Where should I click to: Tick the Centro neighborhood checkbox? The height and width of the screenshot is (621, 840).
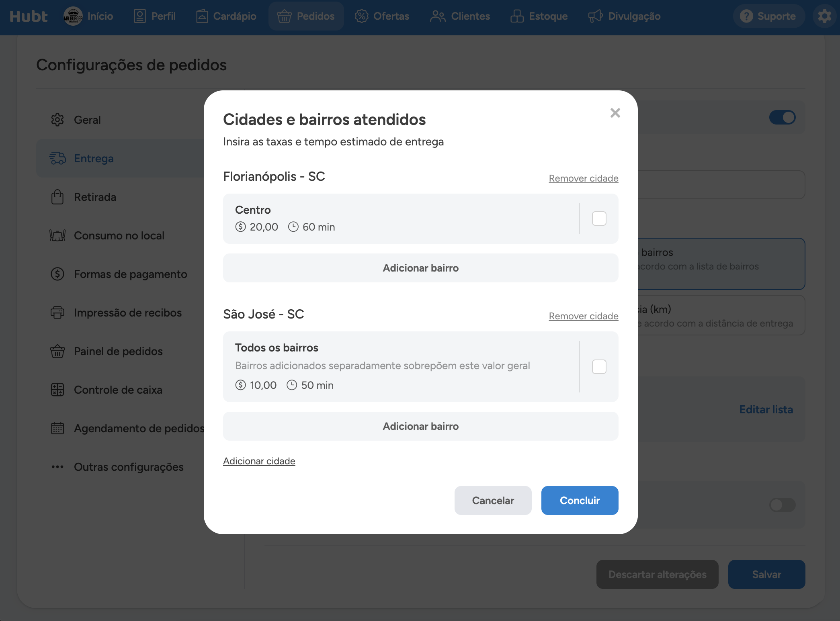pos(599,219)
